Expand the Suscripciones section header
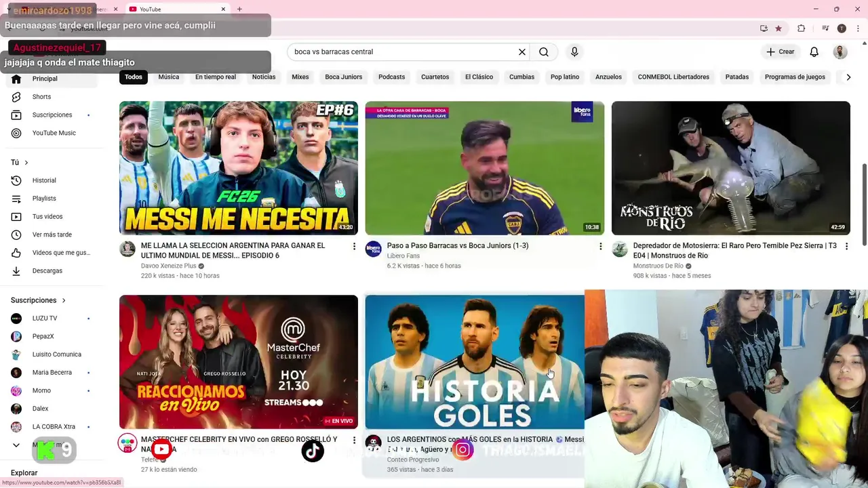The width and height of the screenshot is (868, 488). [x=39, y=300]
